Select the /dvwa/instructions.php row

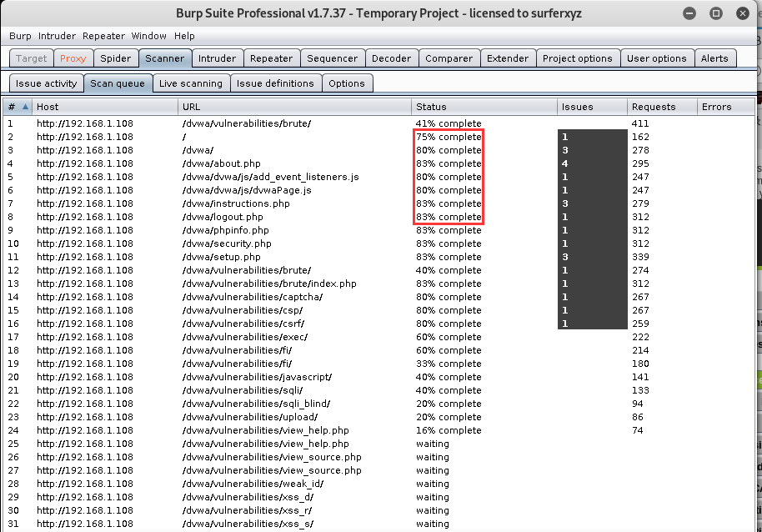379,203
